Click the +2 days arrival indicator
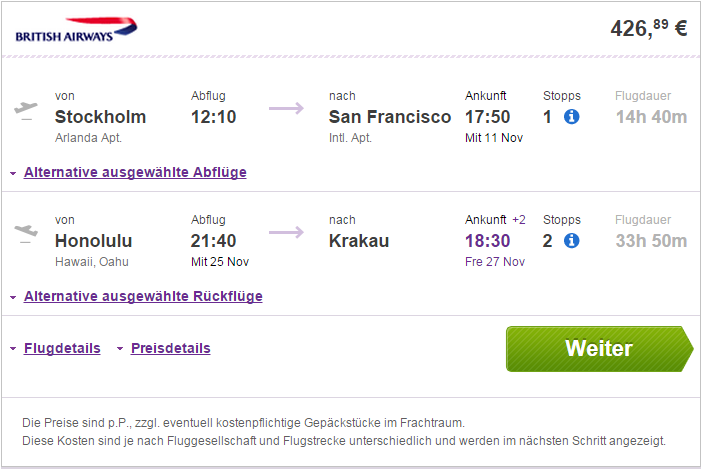 tap(519, 220)
